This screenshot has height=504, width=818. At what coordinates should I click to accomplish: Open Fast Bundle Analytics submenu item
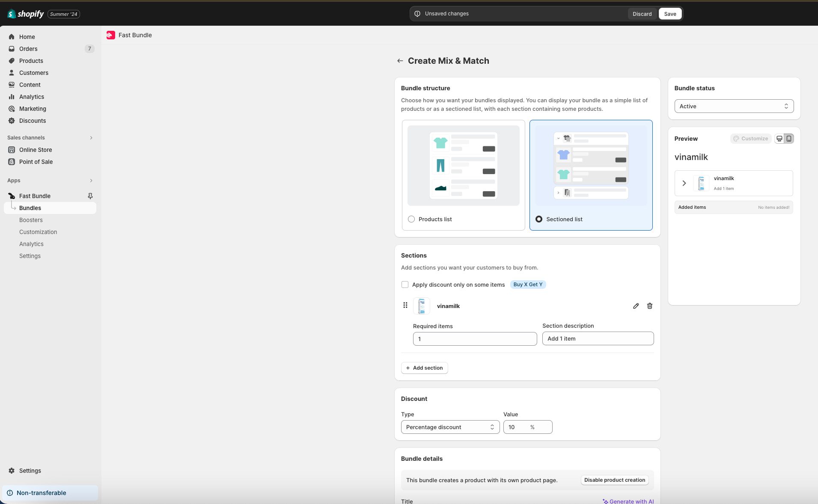31,244
